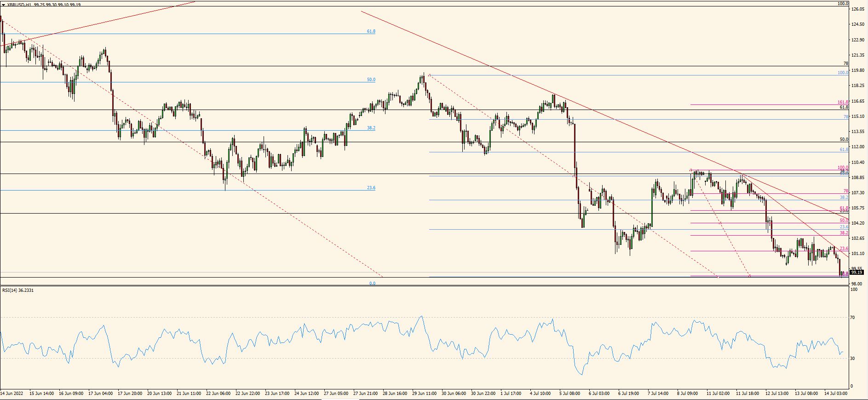Screen dimensions: 868x400
Task: Click the 14 Jul 03:00 time label
Action: click(x=837, y=394)
